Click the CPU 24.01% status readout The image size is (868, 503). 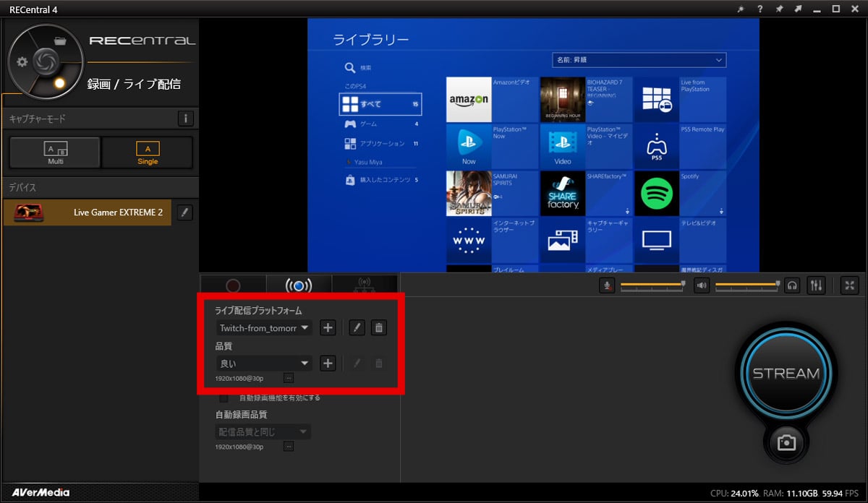pyautogui.click(x=735, y=493)
